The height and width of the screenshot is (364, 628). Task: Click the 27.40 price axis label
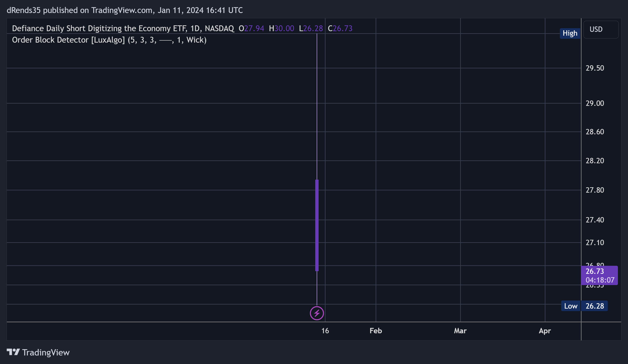[595, 220]
